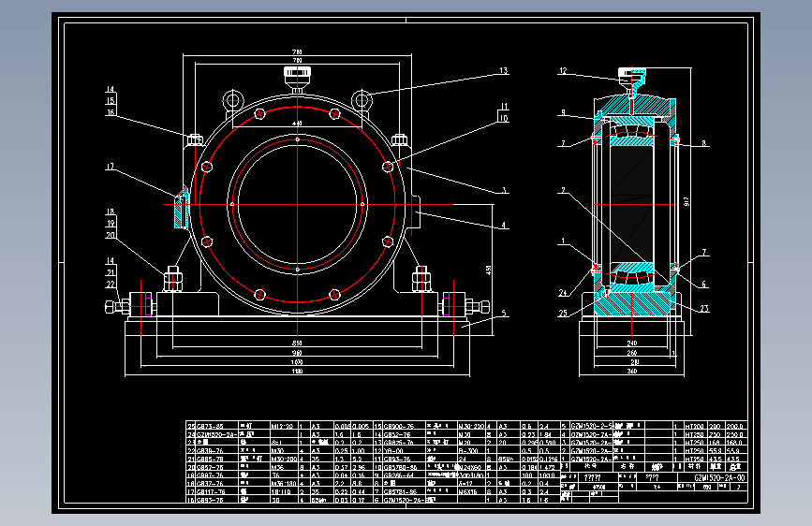Click balloon number 6 in section view
This screenshot has height=526, width=812.
pos(703,284)
